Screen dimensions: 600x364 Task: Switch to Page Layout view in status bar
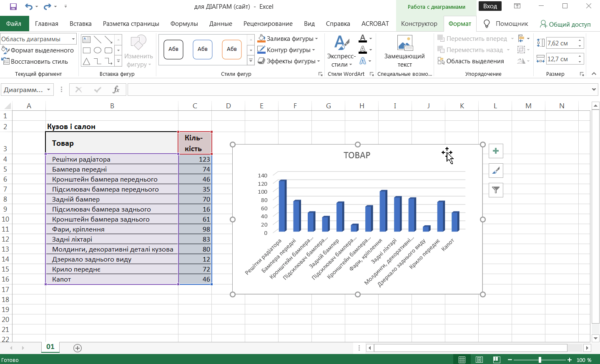click(479, 360)
